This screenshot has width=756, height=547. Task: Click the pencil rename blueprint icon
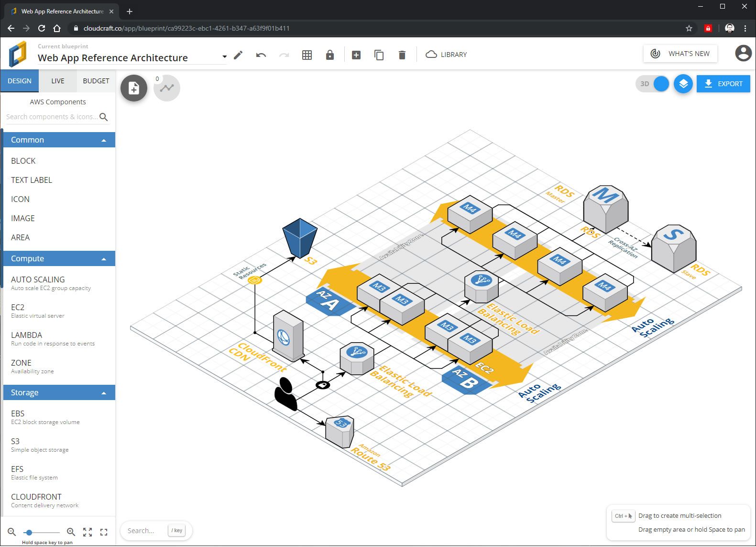238,55
